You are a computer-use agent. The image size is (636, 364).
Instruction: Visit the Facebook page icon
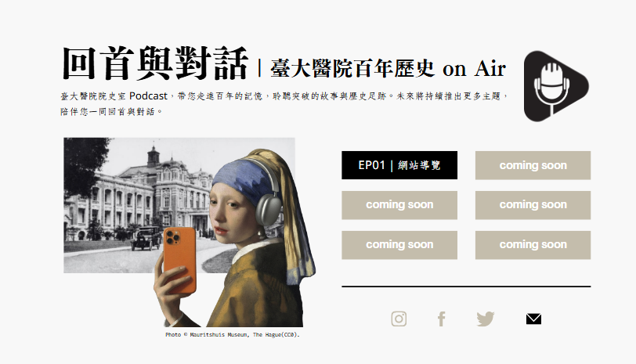coord(442,319)
